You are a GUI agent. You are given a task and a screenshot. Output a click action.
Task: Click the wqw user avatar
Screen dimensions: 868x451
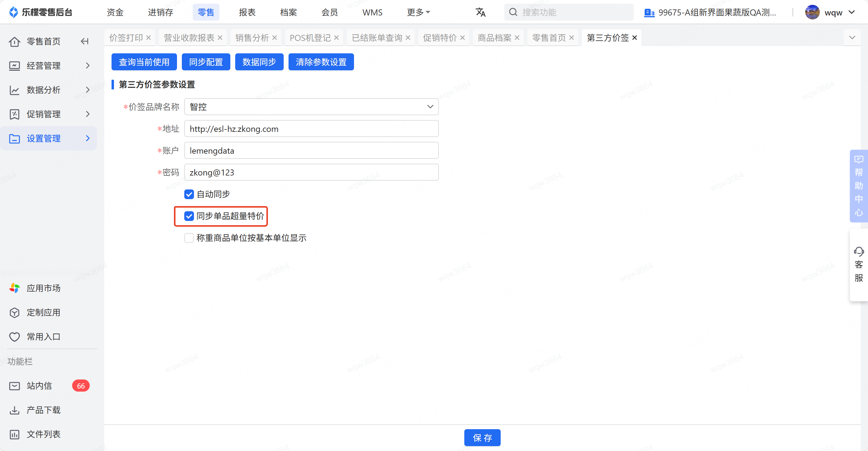(812, 12)
